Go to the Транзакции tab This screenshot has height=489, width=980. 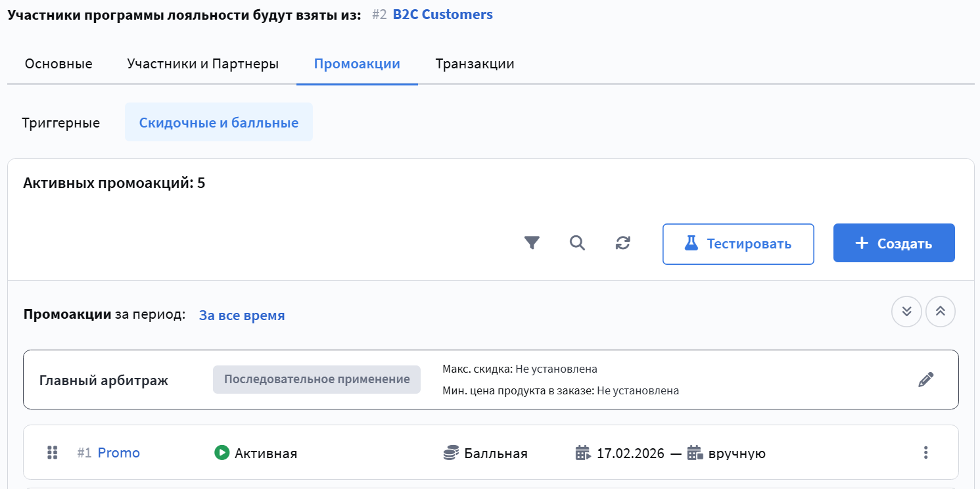(x=475, y=64)
